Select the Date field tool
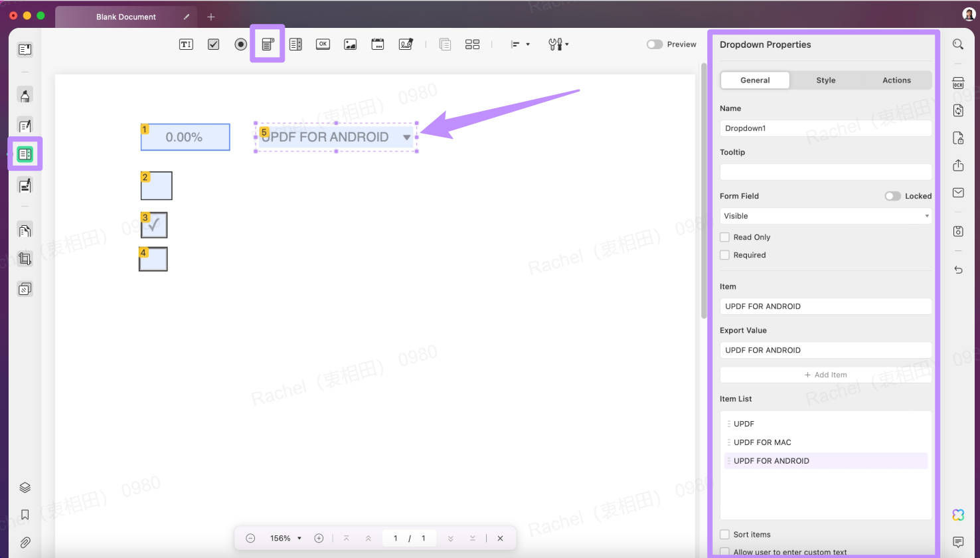This screenshot has width=980, height=558. point(378,44)
